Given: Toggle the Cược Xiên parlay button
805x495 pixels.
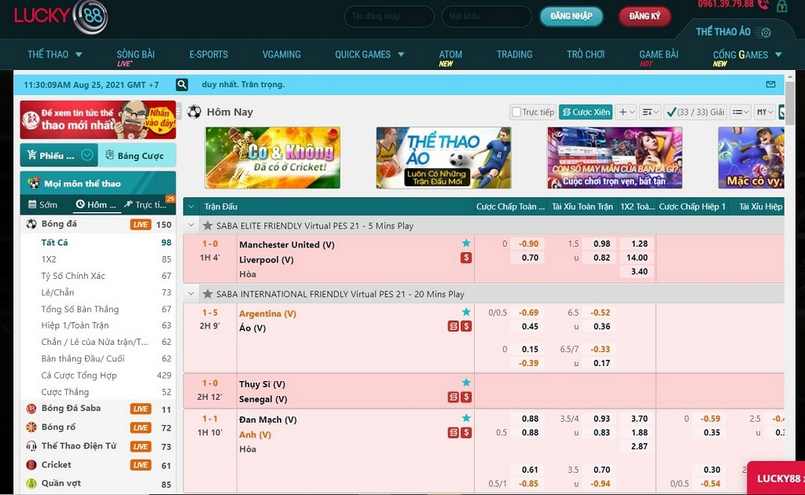Looking at the screenshot, I should pyautogui.click(x=585, y=112).
